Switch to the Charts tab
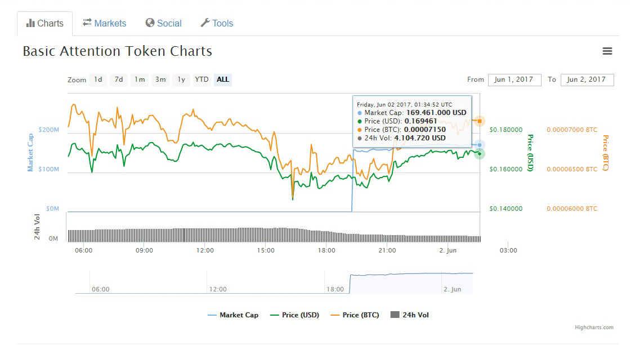The image size is (644, 345). point(45,24)
